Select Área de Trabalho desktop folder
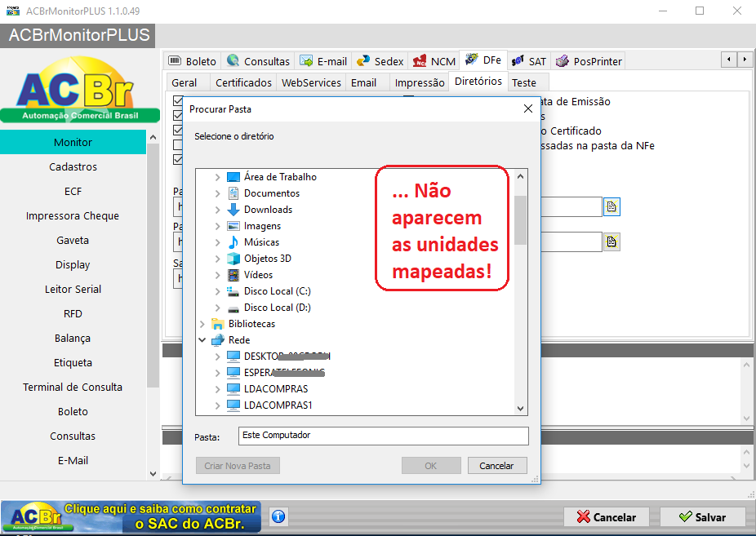Viewport: 756px width, 536px height. point(280,177)
